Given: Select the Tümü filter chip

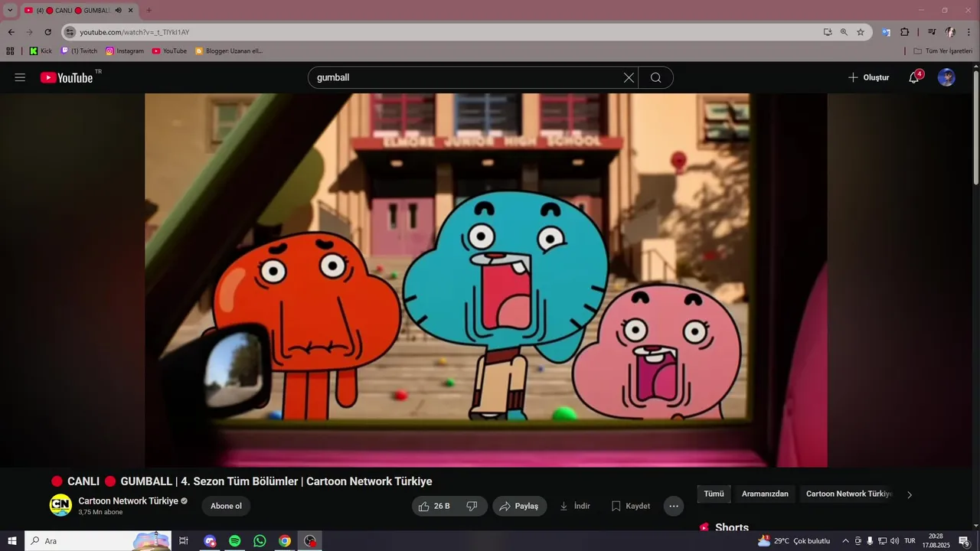Looking at the screenshot, I should pyautogui.click(x=714, y=494).
